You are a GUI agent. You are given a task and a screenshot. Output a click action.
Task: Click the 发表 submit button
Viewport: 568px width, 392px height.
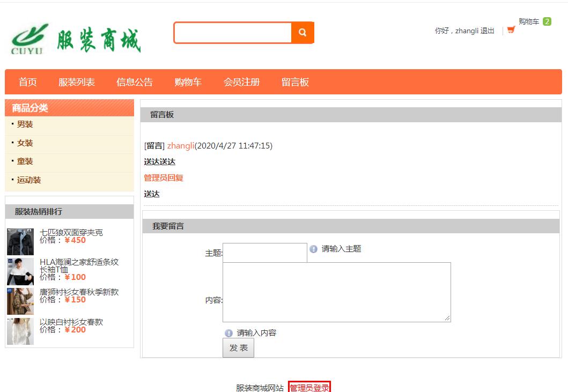[x=238, y=347]
